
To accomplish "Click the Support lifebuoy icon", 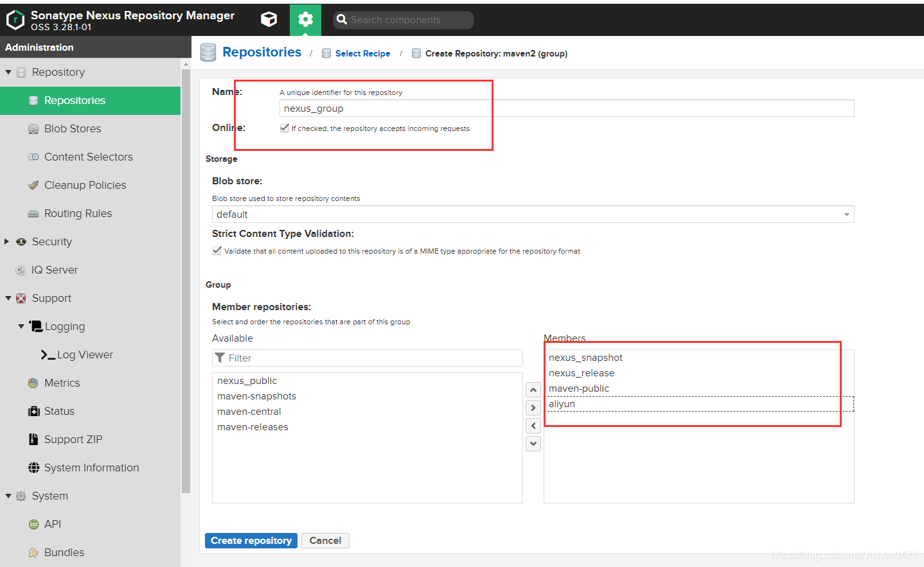I will (x=21, y=299).
